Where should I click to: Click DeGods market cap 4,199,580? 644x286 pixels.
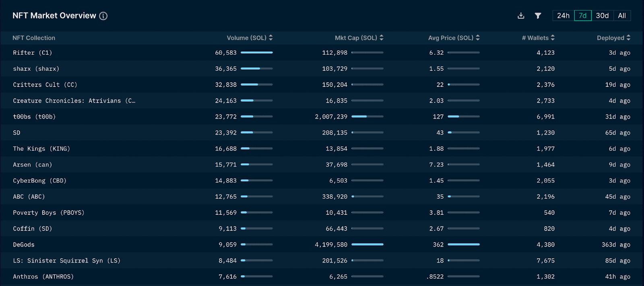pyautogui.click(x=331, y=245)
